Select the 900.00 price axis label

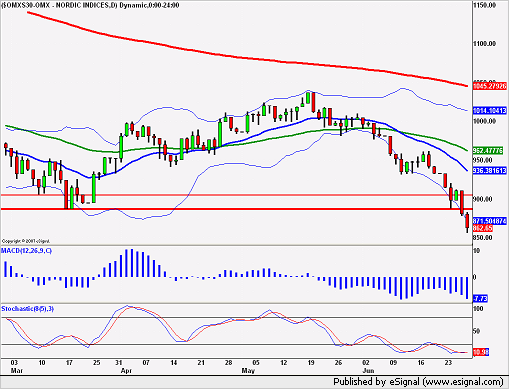coord(482,199)
